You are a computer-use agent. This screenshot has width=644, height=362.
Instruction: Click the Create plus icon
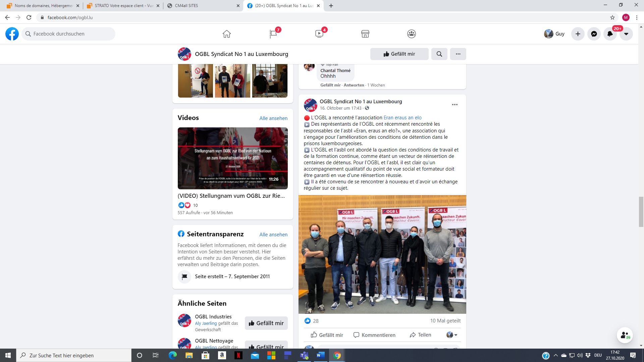coord(578,34)
